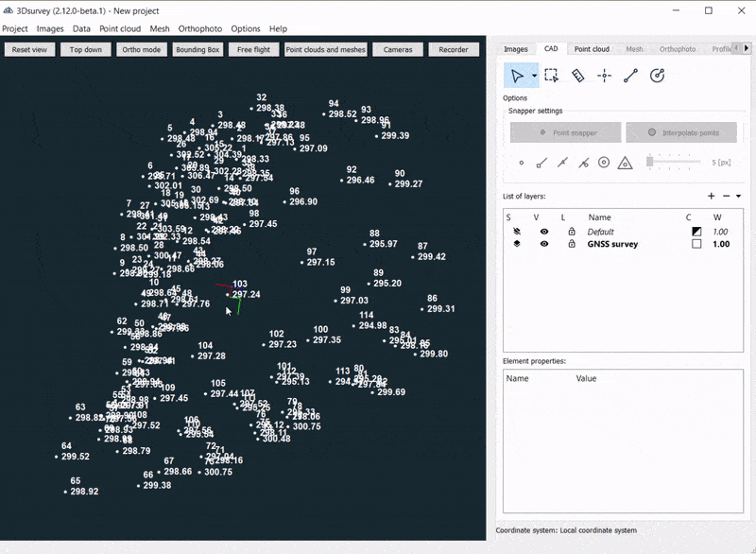Click the add layer plus icon
Screen dimensions: 756x554
tap(712, 196)
